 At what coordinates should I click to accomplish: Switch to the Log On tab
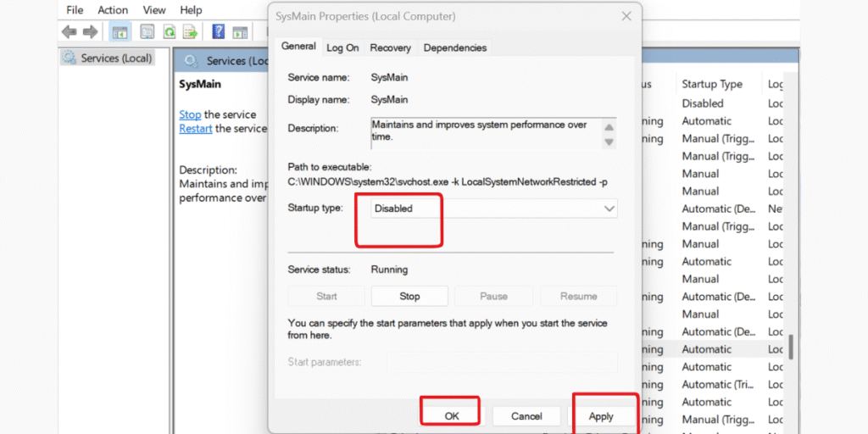pos(342,47)
